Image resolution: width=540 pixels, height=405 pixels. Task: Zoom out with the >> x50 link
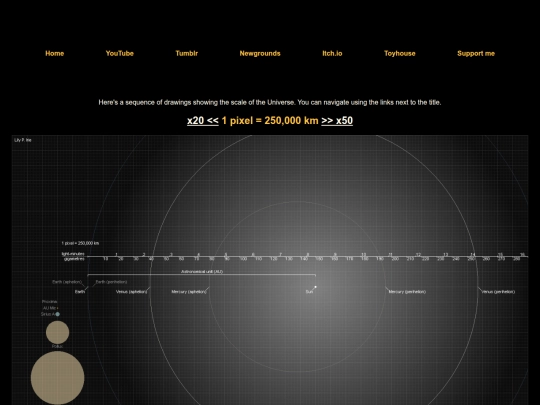click(x=337, y=121)
